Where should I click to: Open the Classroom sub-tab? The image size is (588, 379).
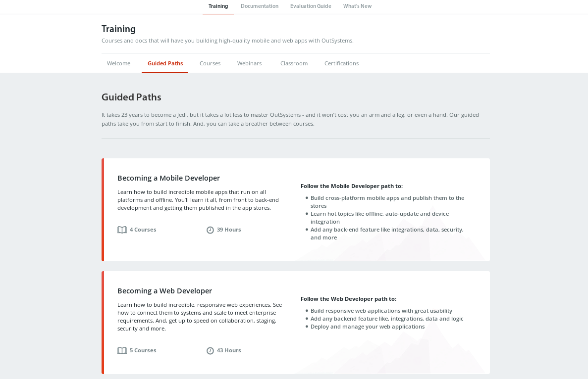[294, 63]
